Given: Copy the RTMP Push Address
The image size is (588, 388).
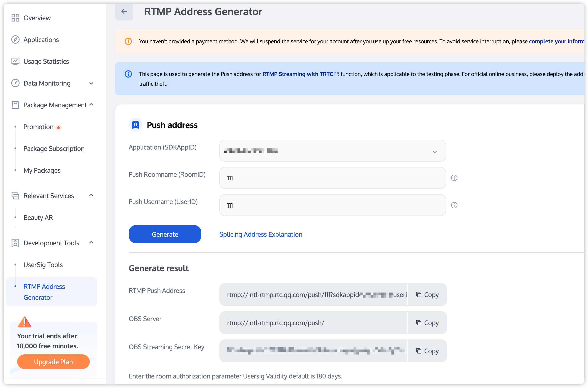Looking at the screenshot, I should tap(427, 295).
